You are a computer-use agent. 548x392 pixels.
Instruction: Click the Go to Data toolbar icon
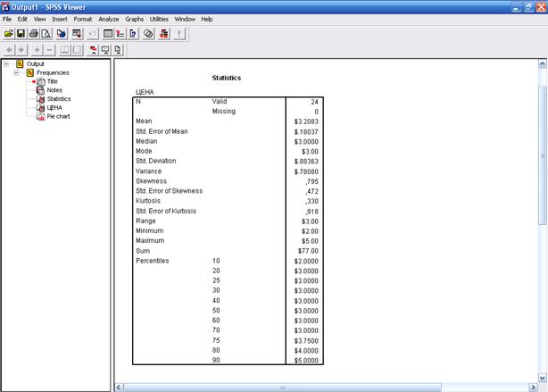(x=108, y=33)
